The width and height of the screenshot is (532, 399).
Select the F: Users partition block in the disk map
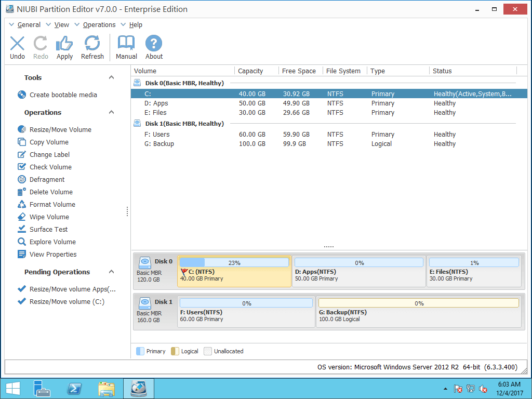(246, 312)
